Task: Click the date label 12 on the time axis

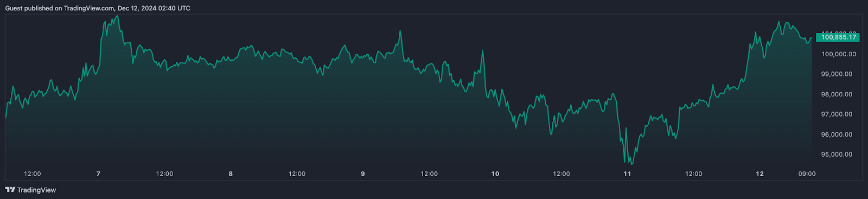Action: click(760, 174)
